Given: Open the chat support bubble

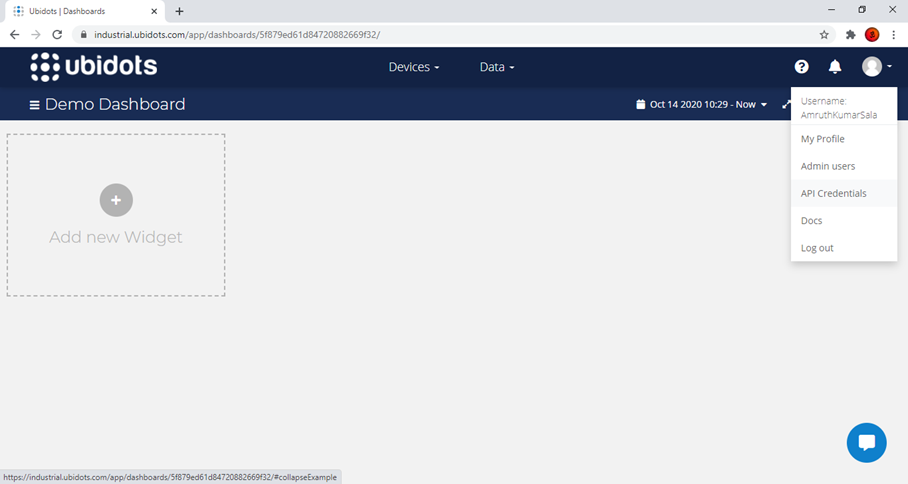Looking at the screenshot, I should coord(866,443).
